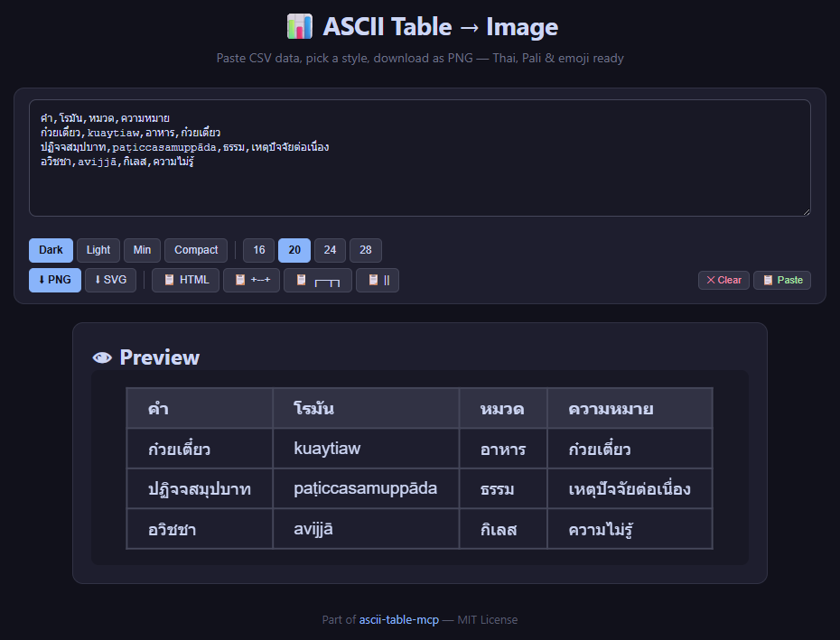Screen dimensions: 840x640
Task: Set font size to 20
Action: coord(294,250)
